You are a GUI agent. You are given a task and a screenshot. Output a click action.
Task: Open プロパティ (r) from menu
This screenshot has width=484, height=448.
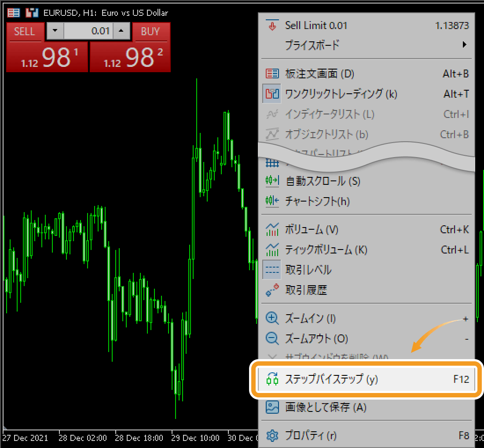click(367, 435)
